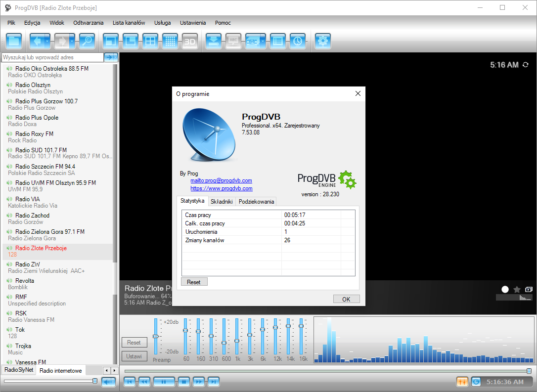
Task: Click the Ustawi equalizer button
Action: click(x=134, y=356)
